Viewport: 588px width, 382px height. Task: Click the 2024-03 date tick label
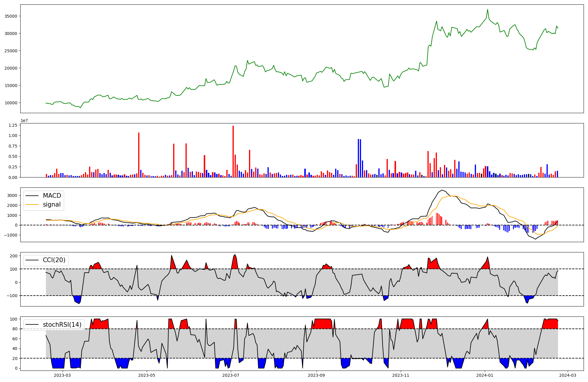pyautogui.click(x=567, y=375)
